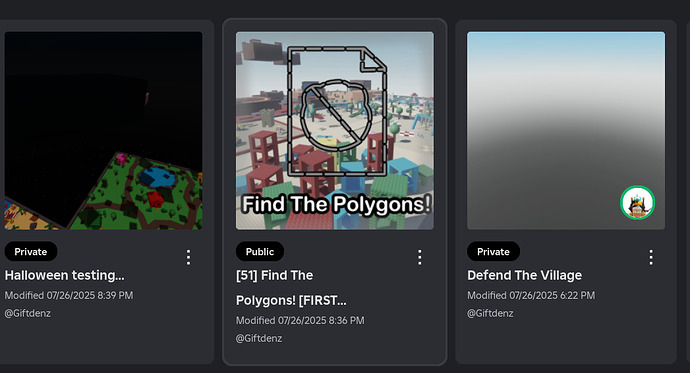Click Modified 07/26/2025 8:39 PM text
This screenshot has height=373, width=690.
69,295
